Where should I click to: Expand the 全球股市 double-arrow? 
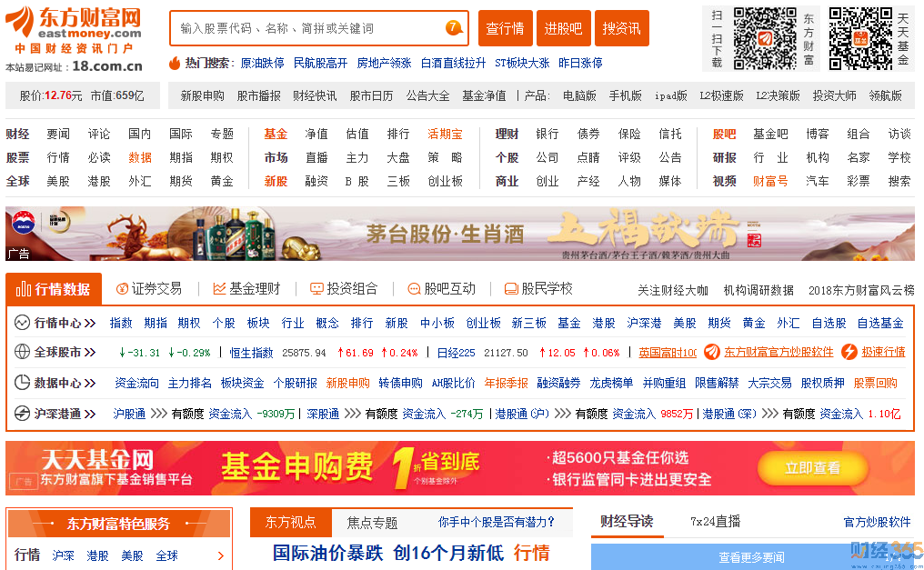click(89, 353)
